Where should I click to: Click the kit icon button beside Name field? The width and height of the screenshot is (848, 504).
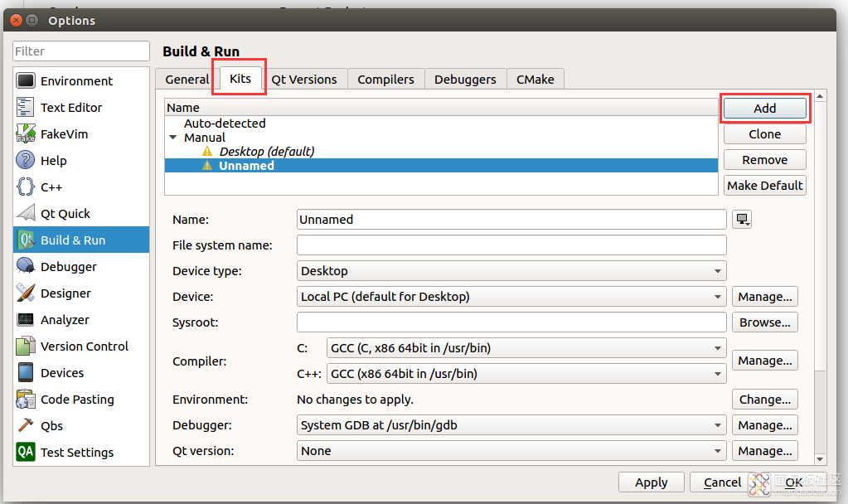click(742, 219)
